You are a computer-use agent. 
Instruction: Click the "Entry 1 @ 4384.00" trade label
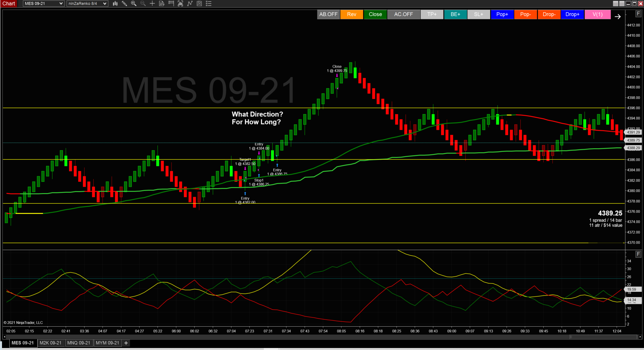pos(259,146)
